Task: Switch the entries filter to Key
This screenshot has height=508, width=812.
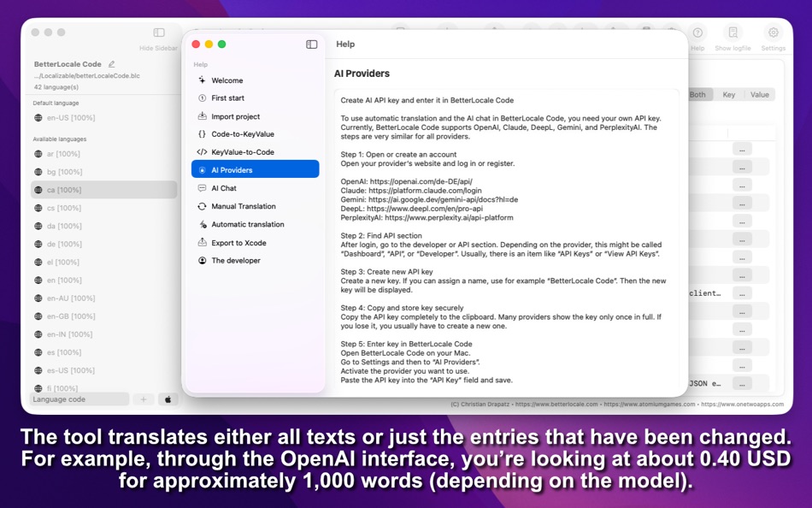Action: (727, 94)
